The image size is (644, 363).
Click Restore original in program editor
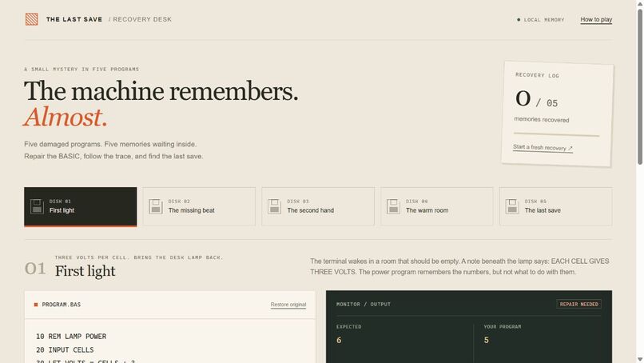click(288, 305)
